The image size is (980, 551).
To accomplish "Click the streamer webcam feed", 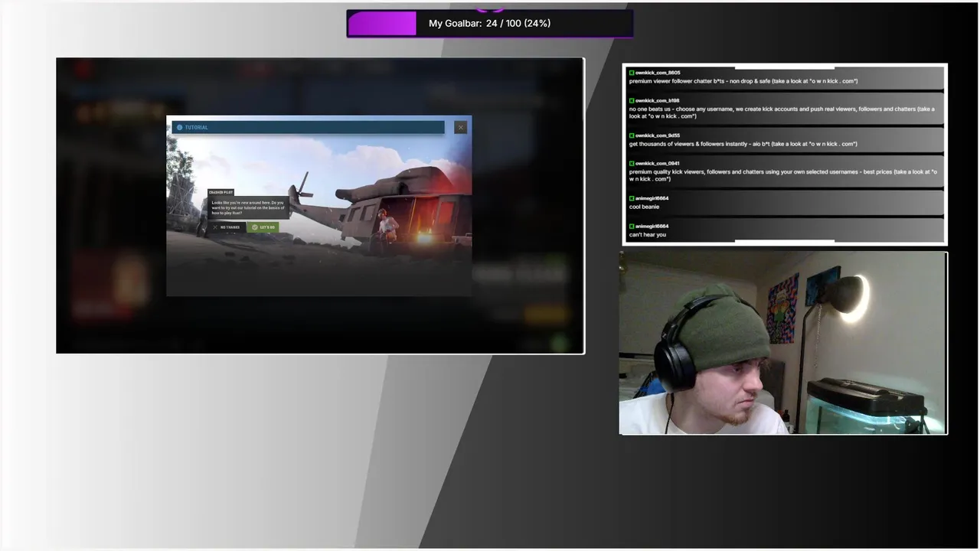I will (x=783, y=343).
